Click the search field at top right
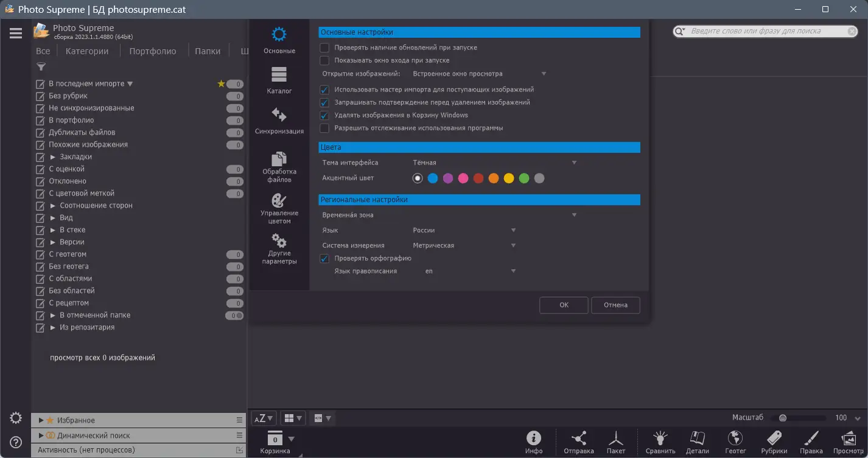 766,31
